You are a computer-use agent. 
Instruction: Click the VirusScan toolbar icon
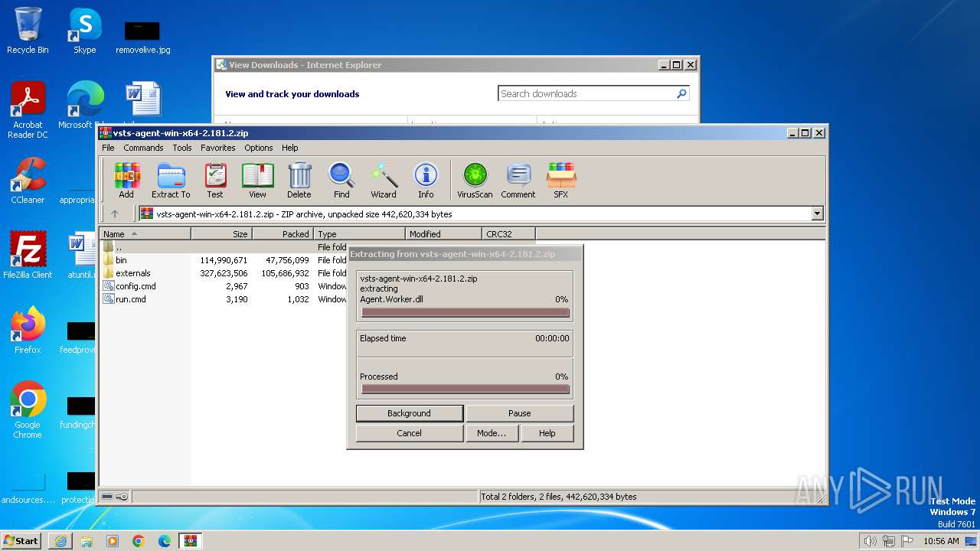(475, 181)
